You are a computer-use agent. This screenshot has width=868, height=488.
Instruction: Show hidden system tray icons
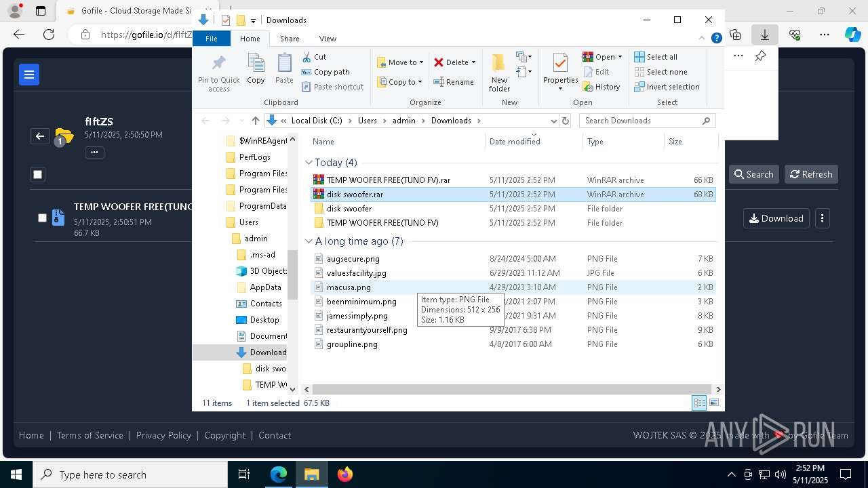(731, 474)
